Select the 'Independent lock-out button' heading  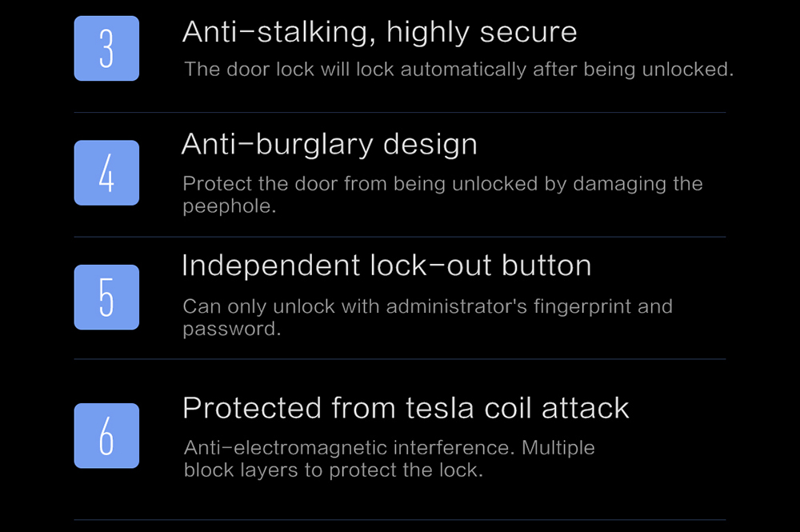pos(386,266)
